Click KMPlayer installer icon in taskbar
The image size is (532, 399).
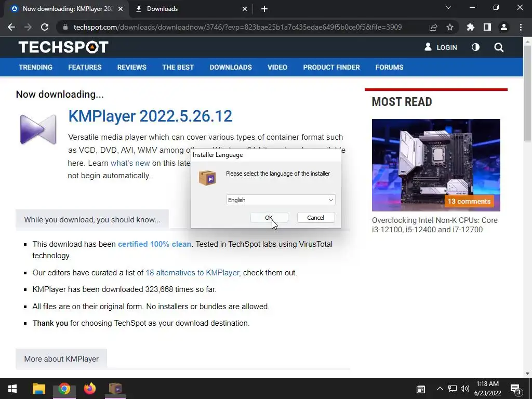115,389
